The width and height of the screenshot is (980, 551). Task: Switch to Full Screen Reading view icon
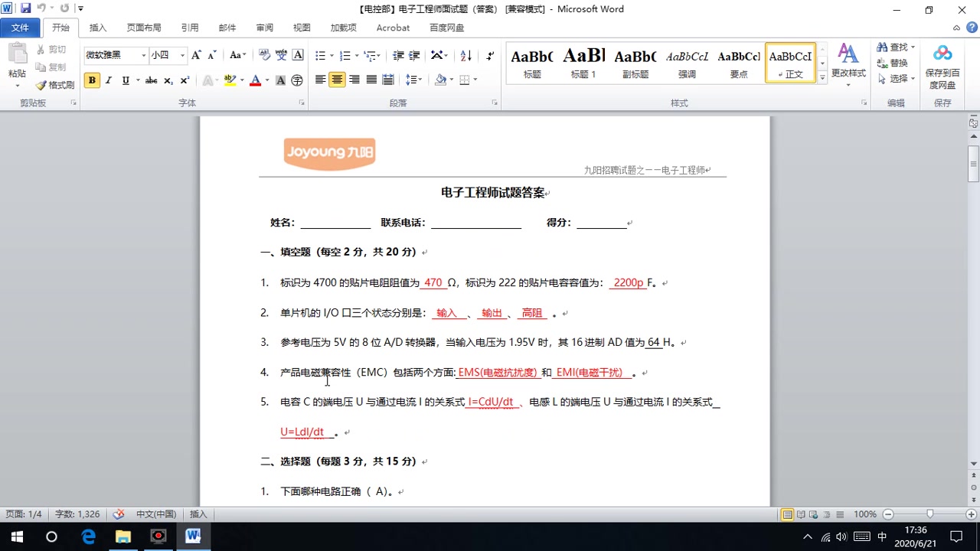coord(801,514)
